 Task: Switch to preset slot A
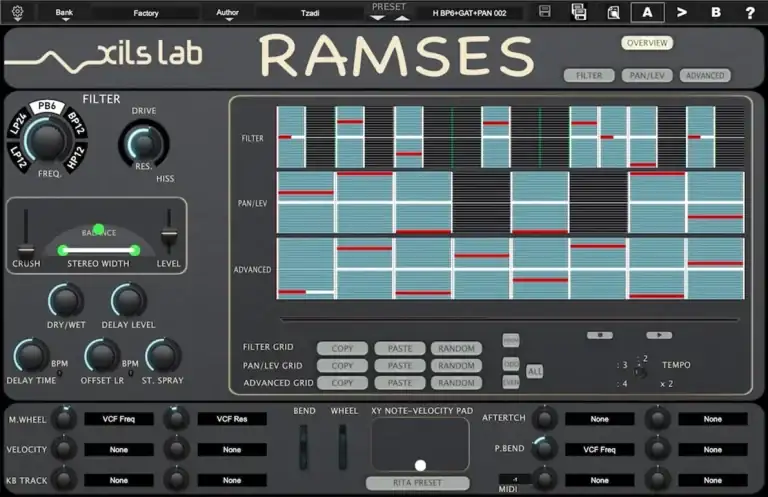click(647, 12)
